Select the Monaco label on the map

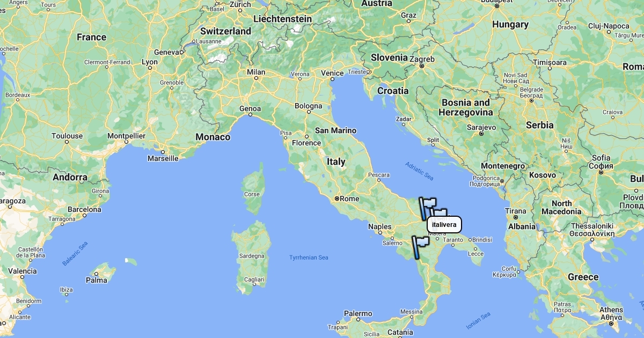(213, 137)
